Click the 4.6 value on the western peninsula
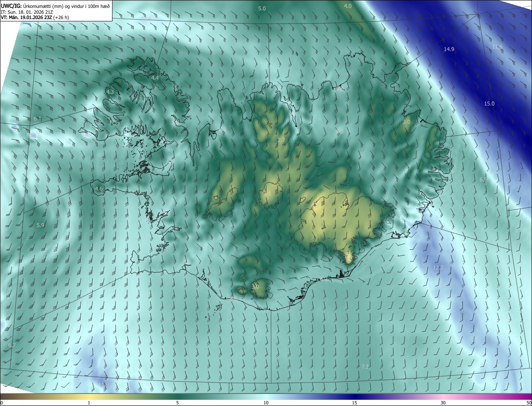 (99, 188)
